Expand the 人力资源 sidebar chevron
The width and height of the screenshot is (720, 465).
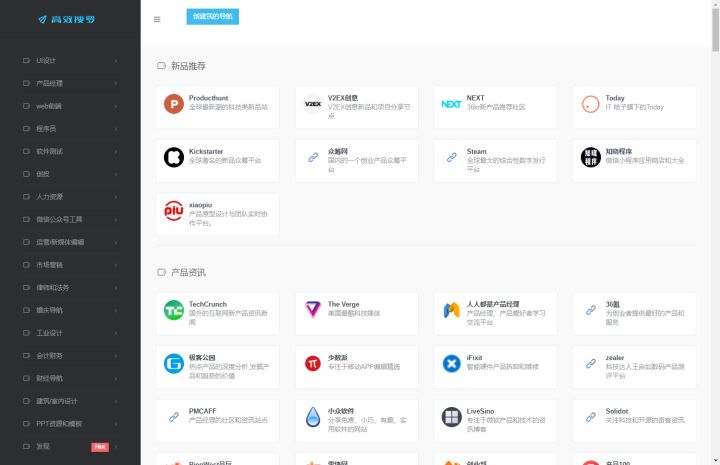coord(116,197)
